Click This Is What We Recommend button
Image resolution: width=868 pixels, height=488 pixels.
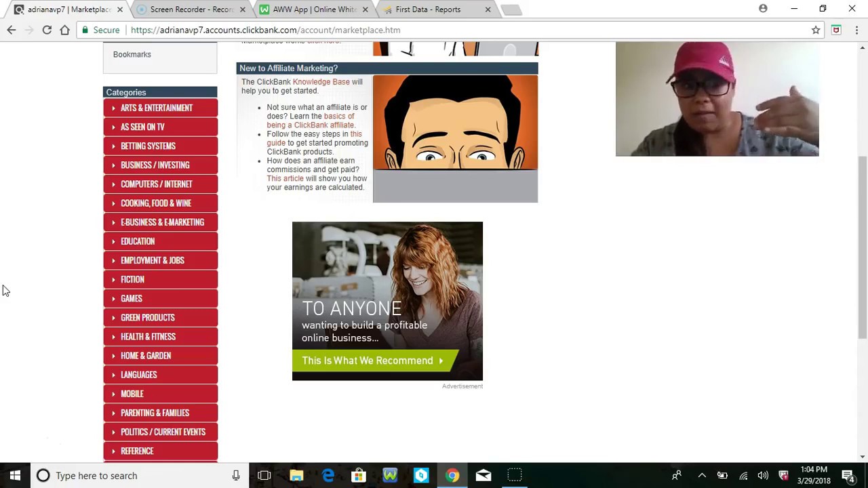[x=376, y=361]
